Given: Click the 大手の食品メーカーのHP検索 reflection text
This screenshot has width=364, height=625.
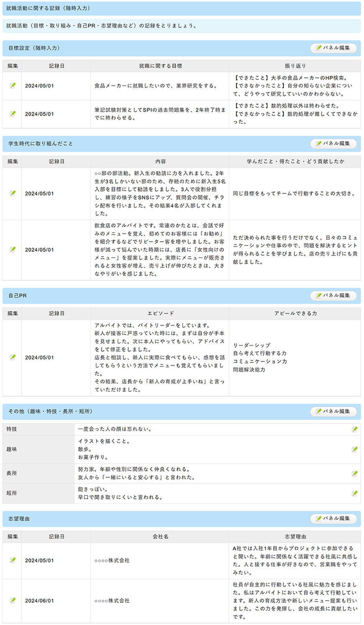Looking at the screenshot, I should coord(290,78).
